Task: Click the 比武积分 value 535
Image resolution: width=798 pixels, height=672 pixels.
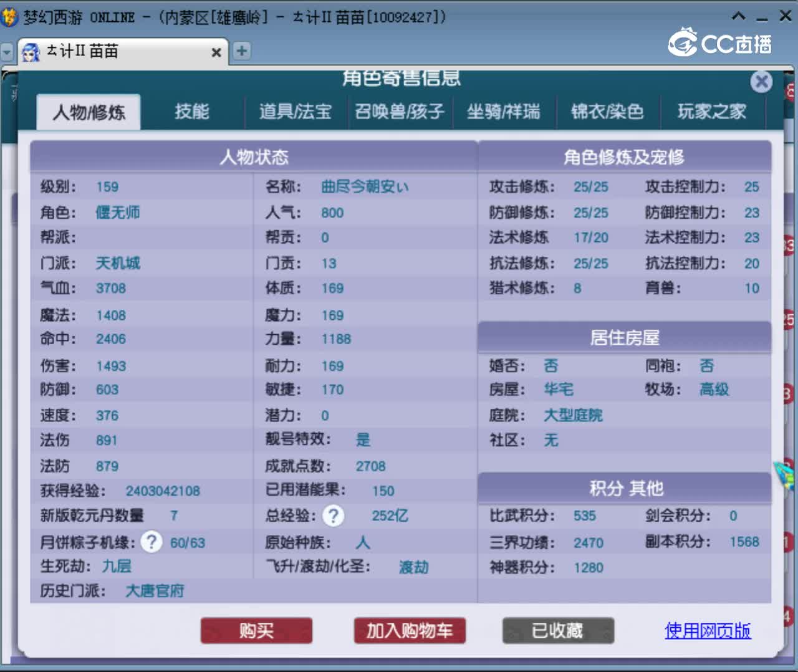Action: (x=585, y=516)
